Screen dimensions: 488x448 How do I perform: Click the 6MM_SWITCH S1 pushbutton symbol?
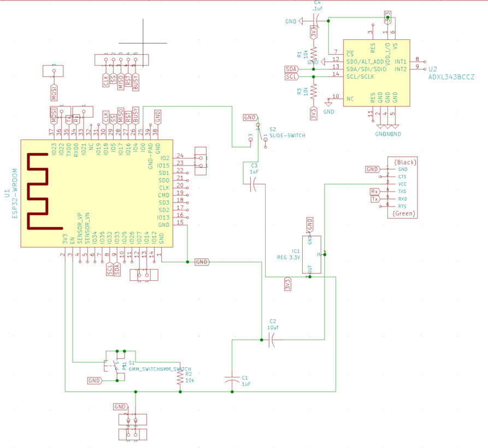tap(114, 366)
